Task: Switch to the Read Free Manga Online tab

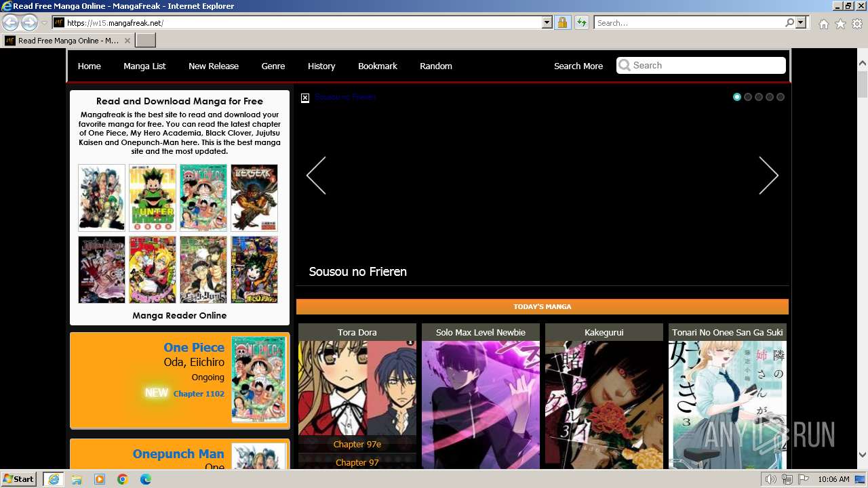Action: 67,41
